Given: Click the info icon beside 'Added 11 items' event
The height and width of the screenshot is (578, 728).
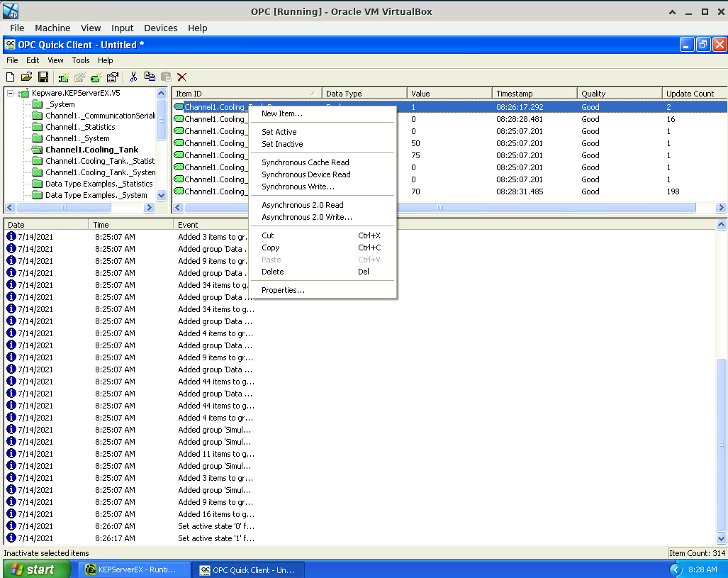Looking at the screenshot, I should point(11,453).
